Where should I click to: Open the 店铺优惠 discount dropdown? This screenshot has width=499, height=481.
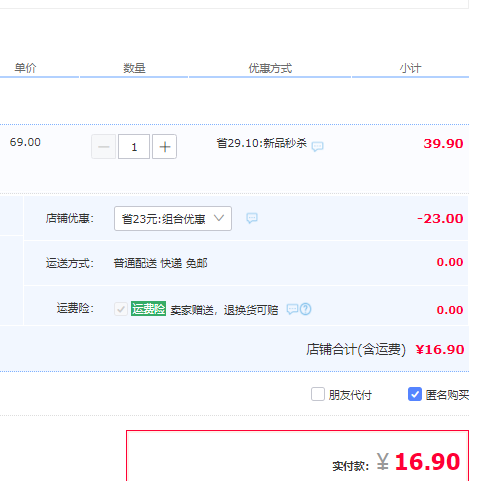click(x=173, y=219)
